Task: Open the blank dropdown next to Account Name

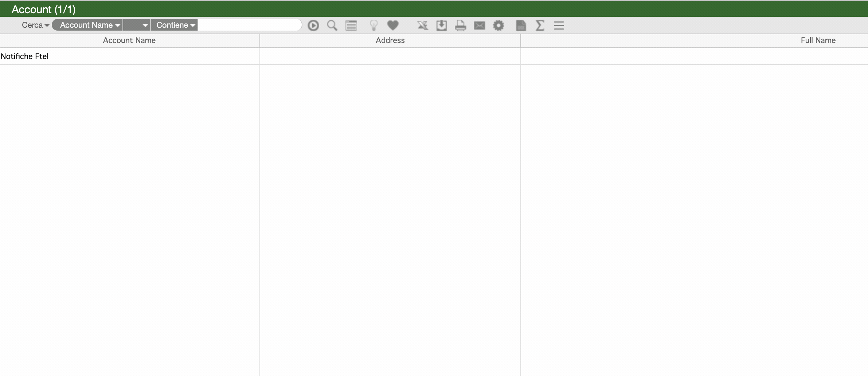Action: pyautogui.click(x=137, y=25)
